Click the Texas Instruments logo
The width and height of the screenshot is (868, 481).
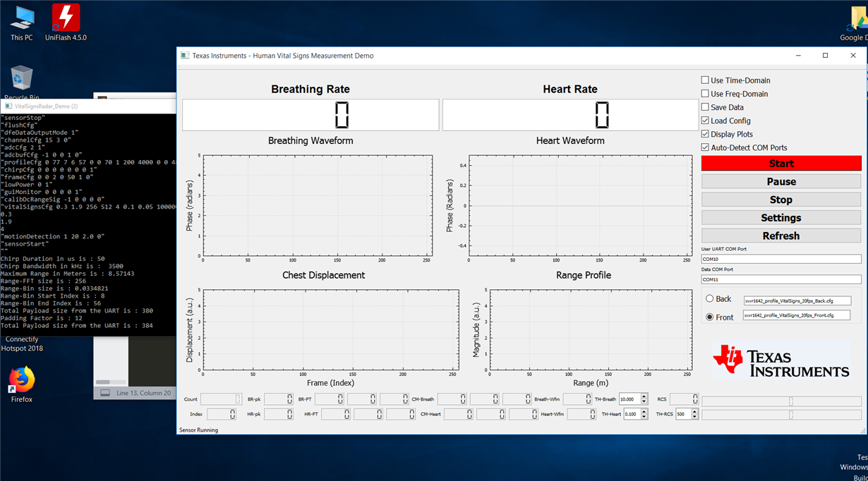[781, 360]
